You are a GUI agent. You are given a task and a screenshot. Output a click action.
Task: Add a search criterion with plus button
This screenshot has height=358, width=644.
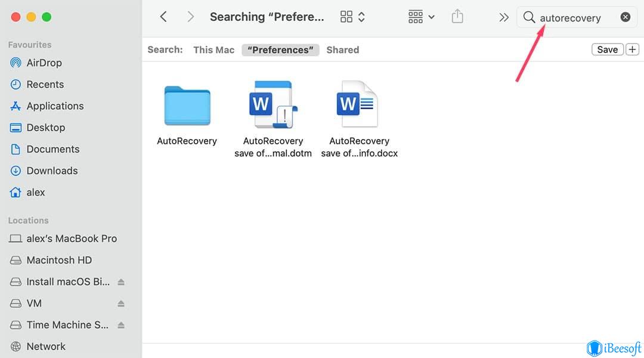coord(632,50)
